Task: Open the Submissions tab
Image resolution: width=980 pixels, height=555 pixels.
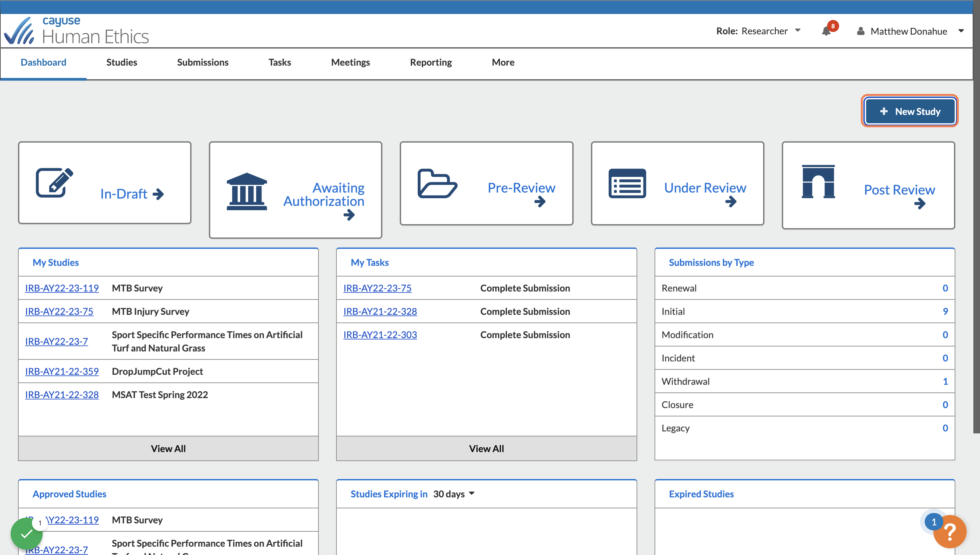Action: (x=203, y=62)
